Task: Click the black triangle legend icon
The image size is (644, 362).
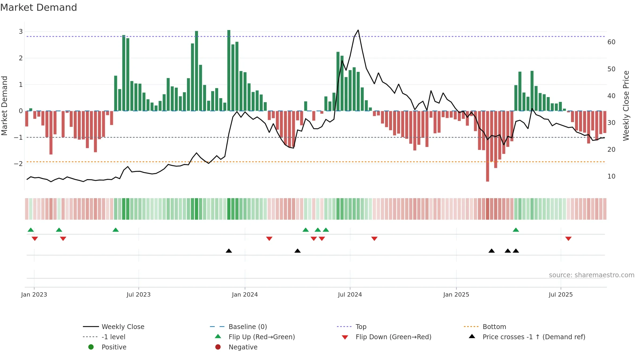Action: point(472,336)
